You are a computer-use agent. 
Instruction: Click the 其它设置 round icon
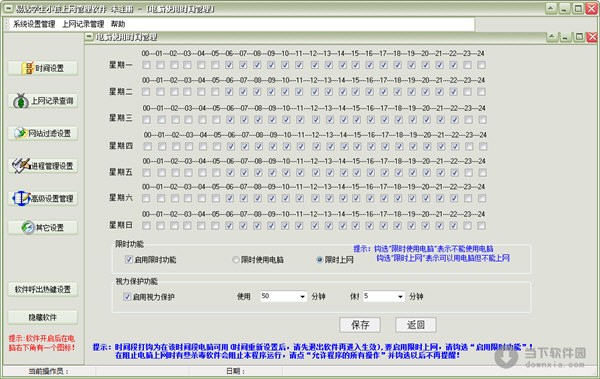click(28, 227)
